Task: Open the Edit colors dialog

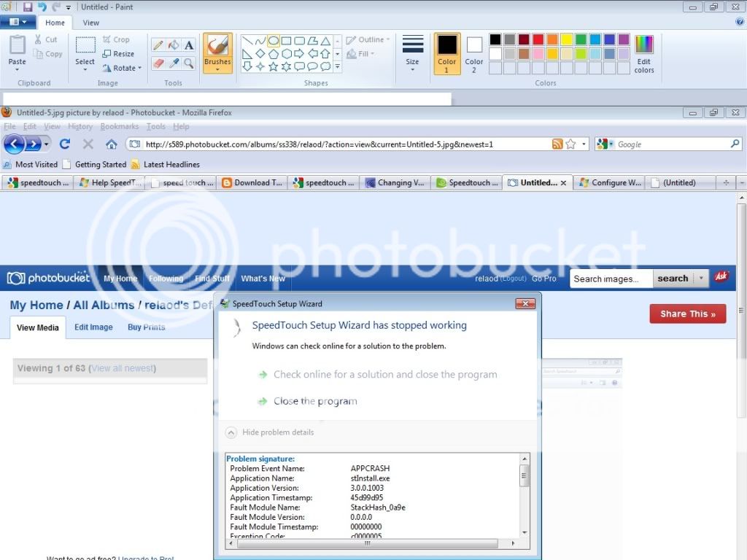Action: click(643, 54)
